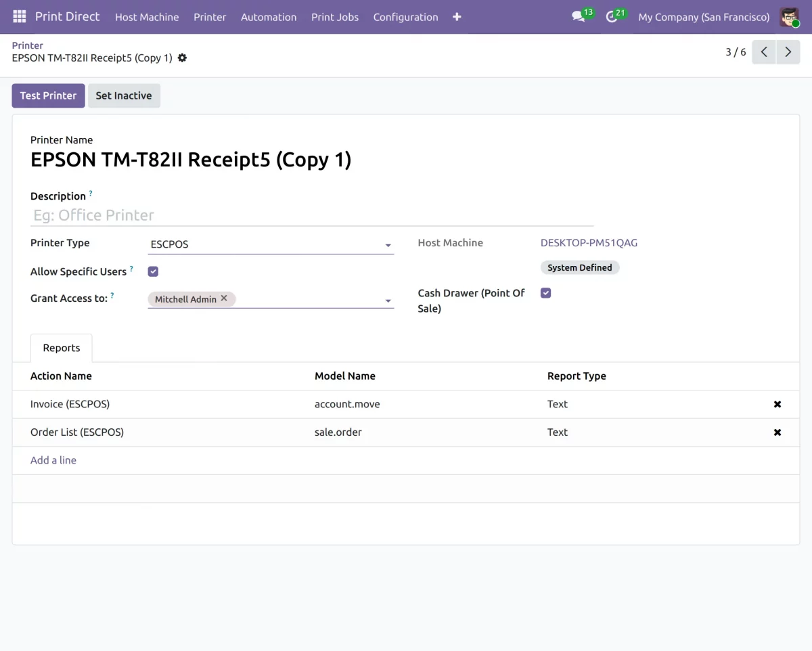
Task: Click the user avatar icon
Action: [x=789, y=17]
